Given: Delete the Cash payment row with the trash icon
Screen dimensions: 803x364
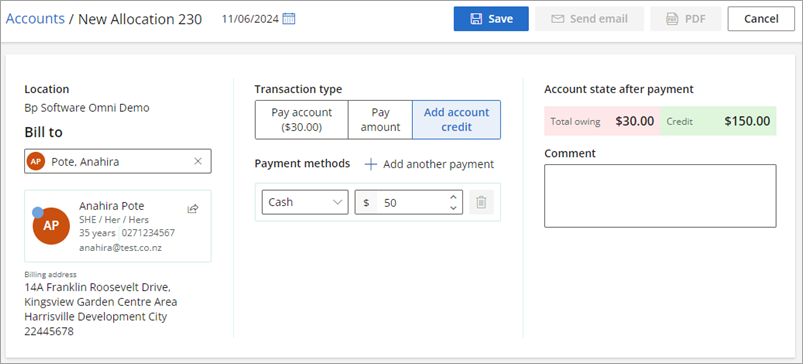Looking at the screenshot, I should point(481,202).
